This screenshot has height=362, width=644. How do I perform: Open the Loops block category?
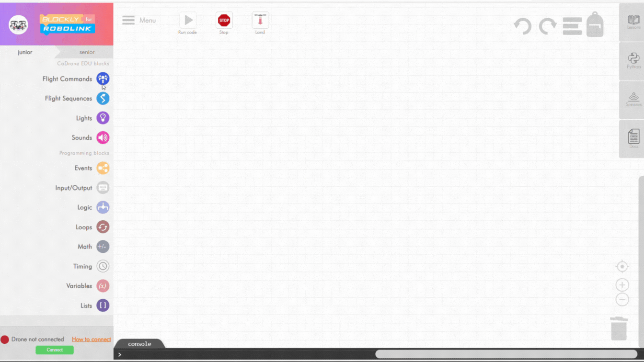(x=103, y=227)
